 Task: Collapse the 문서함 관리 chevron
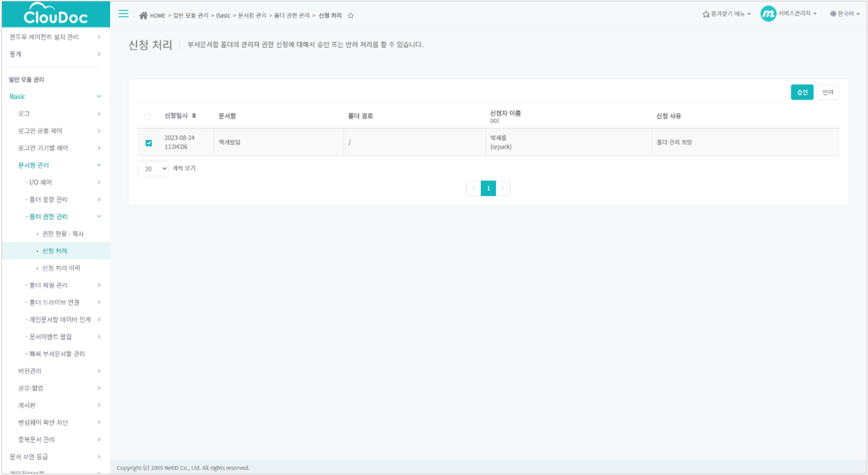(x=99, y=165)
